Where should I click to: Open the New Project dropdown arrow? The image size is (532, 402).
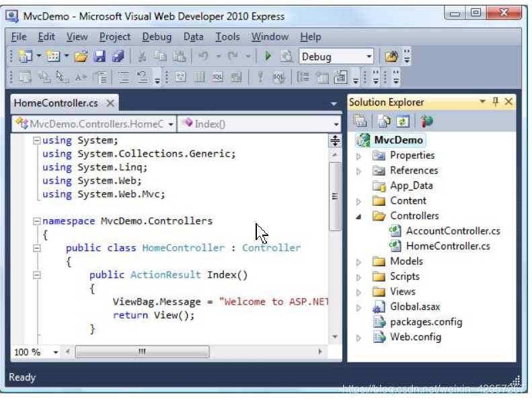coord(39,56)
